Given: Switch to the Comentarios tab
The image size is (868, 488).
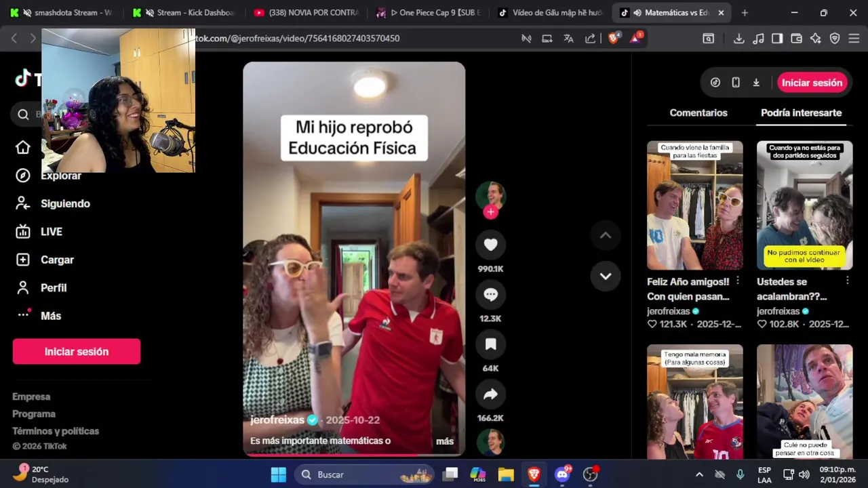Looking at the screenshot, I should [698, 113].
